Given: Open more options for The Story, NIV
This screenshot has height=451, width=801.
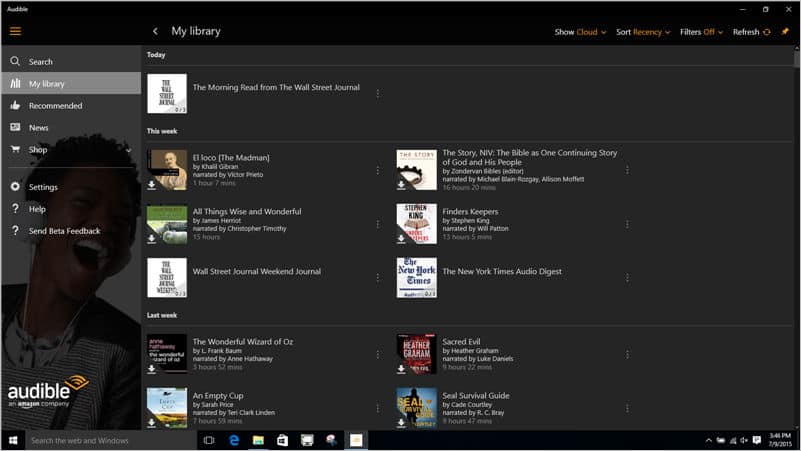Looking at the screenshot, I should click(x=627, y=170).
